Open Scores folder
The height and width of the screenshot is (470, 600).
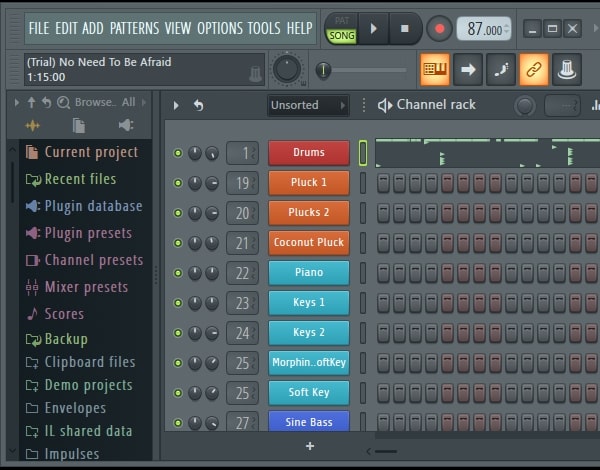[x=55, y=314]
